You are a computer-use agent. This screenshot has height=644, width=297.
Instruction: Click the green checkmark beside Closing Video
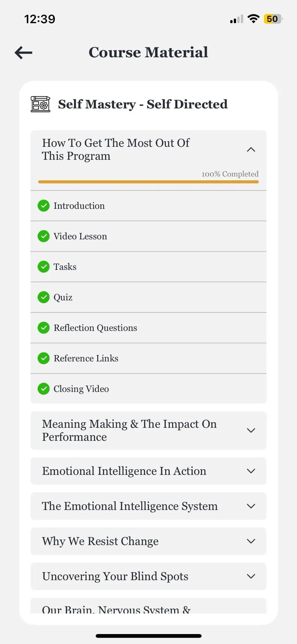(x=44, y=389)
